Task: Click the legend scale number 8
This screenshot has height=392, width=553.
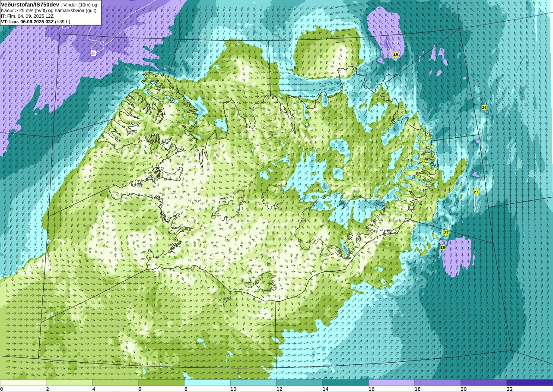Action: (186, 389)
